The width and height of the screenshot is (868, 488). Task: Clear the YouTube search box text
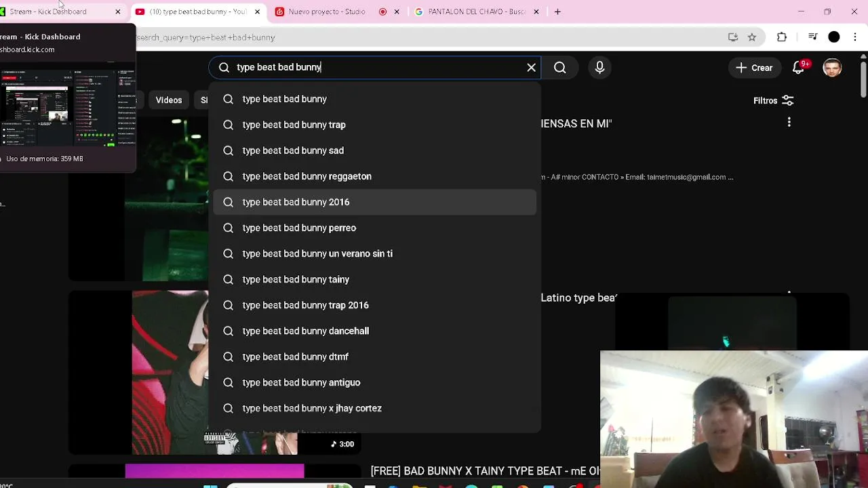click(531, 67)
